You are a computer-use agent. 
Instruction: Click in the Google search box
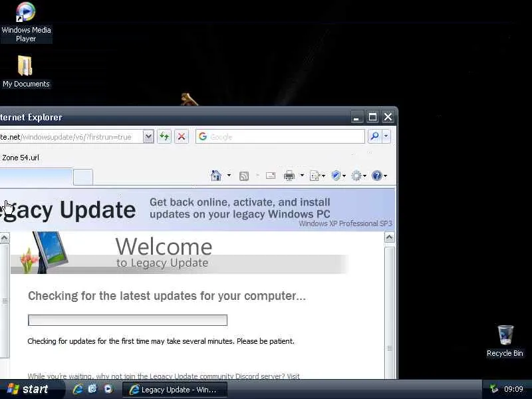(280, 136)
